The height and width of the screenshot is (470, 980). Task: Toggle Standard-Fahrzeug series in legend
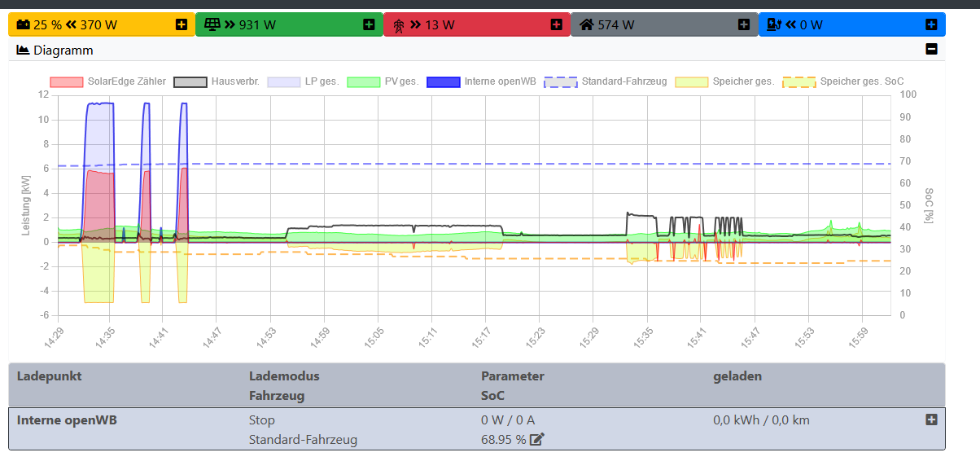click(606, 81)
